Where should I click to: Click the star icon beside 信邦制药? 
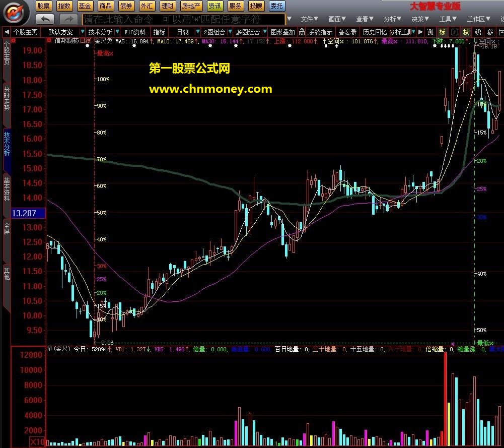pyautogui.click(x=49, y=41)
